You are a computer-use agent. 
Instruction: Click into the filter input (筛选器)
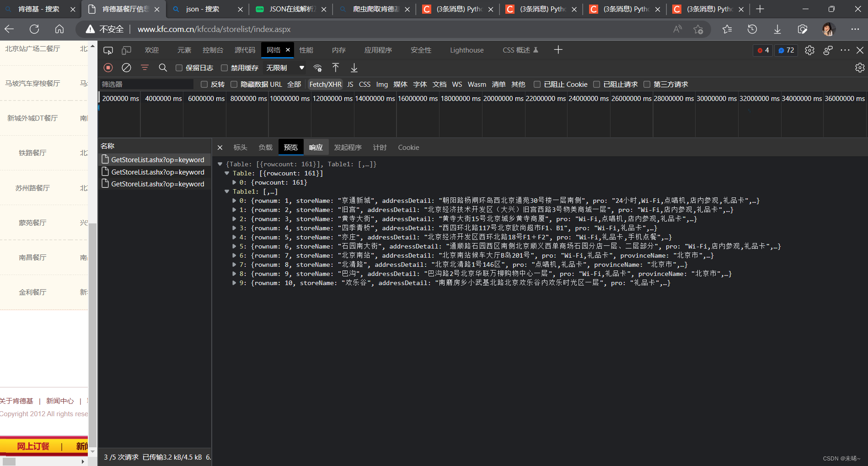point(146,84)
